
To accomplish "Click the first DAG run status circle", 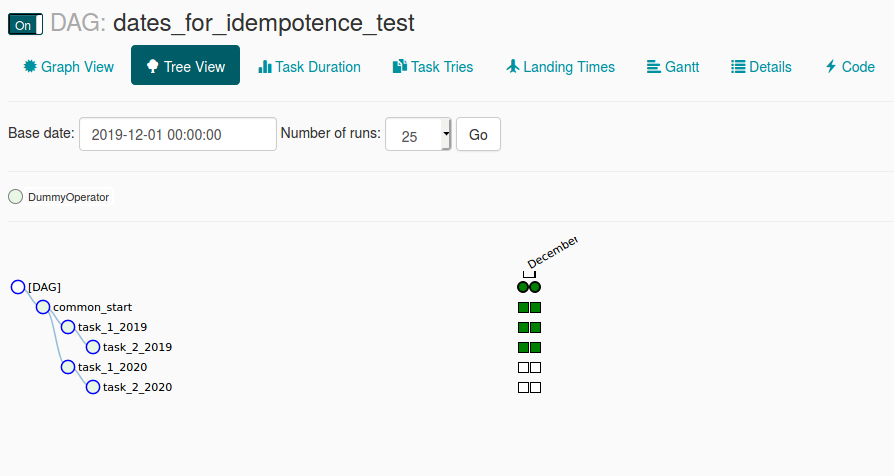I will point(523,287).
